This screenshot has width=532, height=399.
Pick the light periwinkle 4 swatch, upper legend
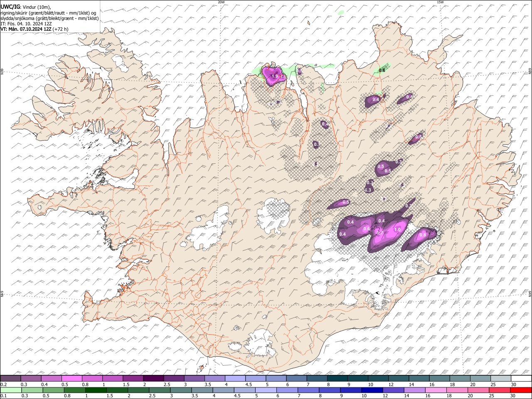(235, 379)
